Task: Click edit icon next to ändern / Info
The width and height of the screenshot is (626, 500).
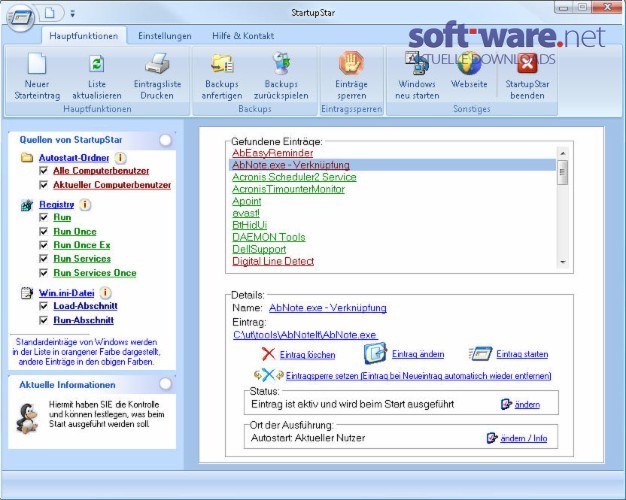Action: [492, 438]
